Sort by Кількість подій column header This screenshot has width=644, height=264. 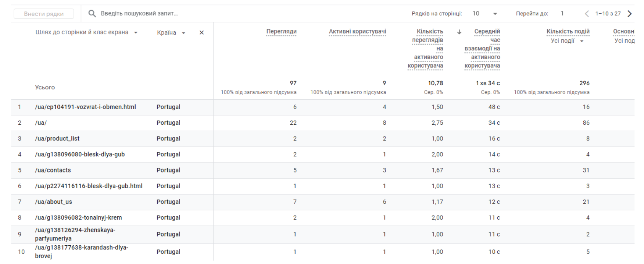click(568, 32)
